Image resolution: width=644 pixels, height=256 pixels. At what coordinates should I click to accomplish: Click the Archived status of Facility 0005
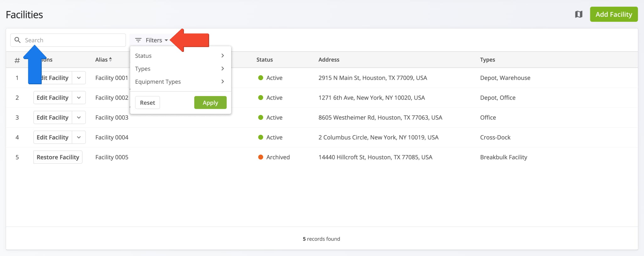click(x=274, y=157)
